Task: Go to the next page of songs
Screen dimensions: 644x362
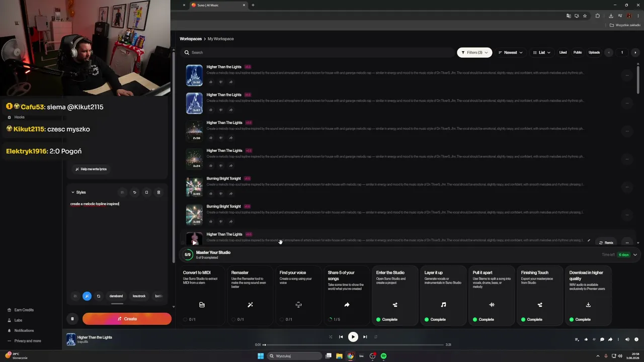Action: tap(635, 52)
